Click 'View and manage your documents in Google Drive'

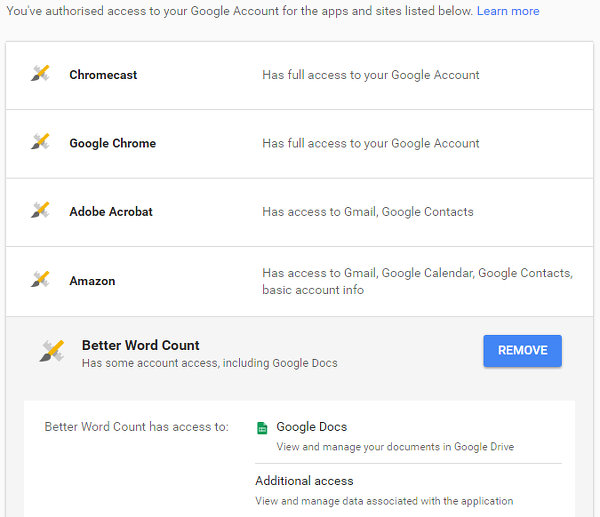pos(395,447)
